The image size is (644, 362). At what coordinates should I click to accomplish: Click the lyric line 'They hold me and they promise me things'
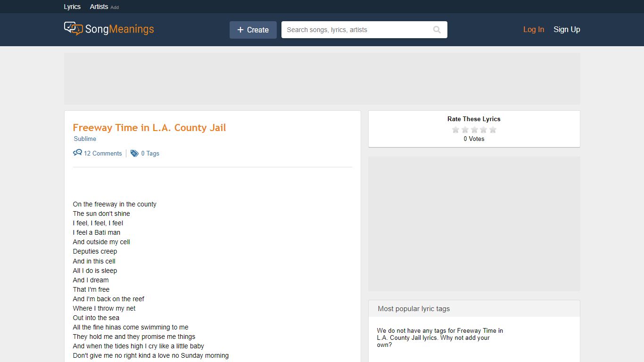pos(134,337)
